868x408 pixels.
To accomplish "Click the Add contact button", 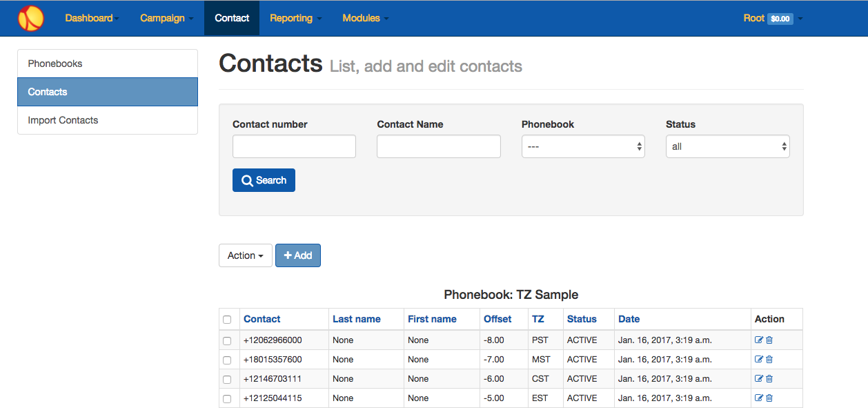I will pos(298,255).
